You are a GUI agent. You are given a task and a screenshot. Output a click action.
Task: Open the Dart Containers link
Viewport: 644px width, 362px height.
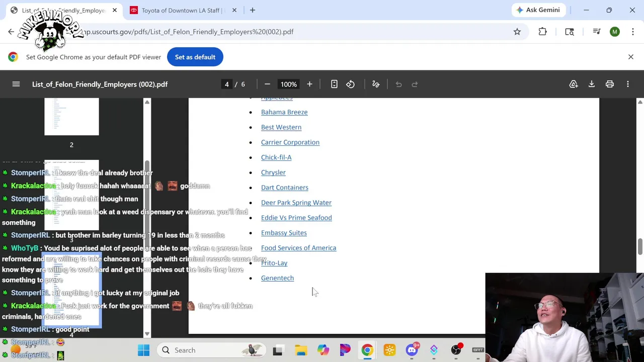tap(285, 188)
